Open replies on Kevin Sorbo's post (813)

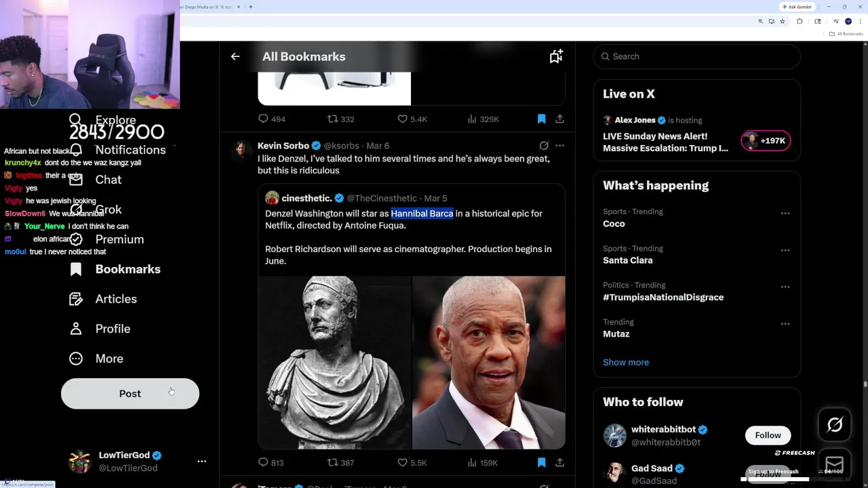click(x=271, y=462)
